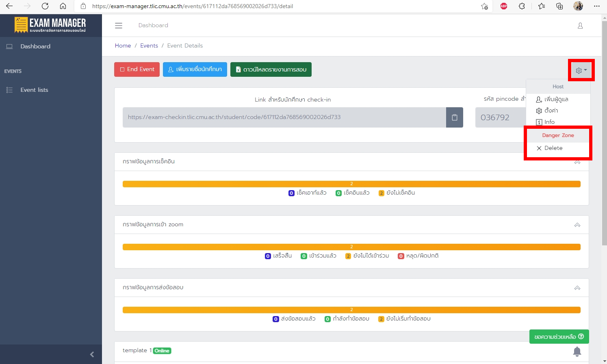Viewport: 607px width, 364px height.
Task: Click the student check-in link field
Action: tap(284, 117)
